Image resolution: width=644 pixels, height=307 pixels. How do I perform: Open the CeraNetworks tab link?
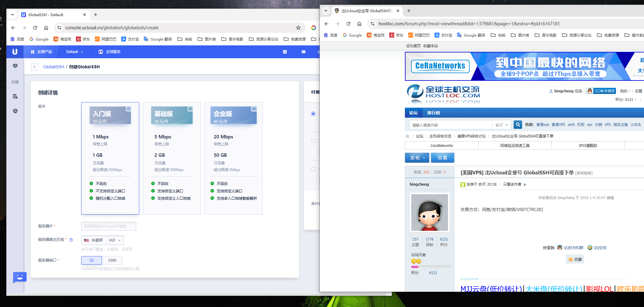[x=442, y=146]
